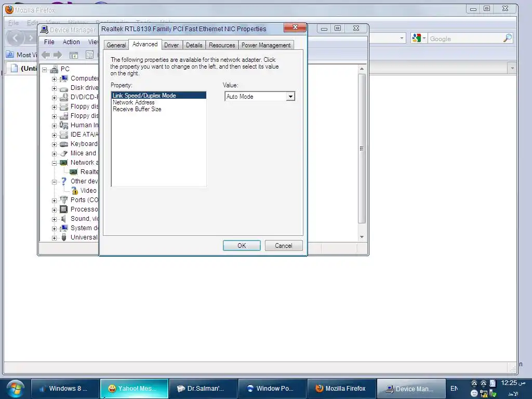Expand the Computer category
The image size is (532, 399).
[x=54, y=79]
